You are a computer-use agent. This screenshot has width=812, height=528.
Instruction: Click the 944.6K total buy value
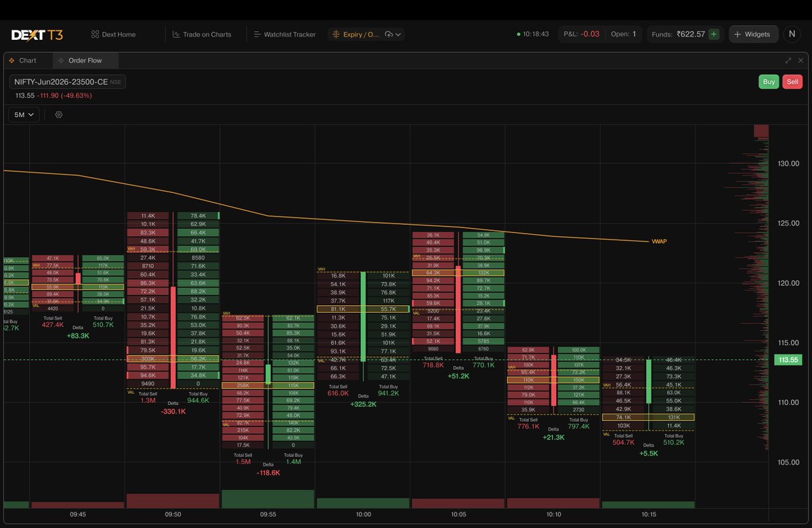(x=198, y=400)
